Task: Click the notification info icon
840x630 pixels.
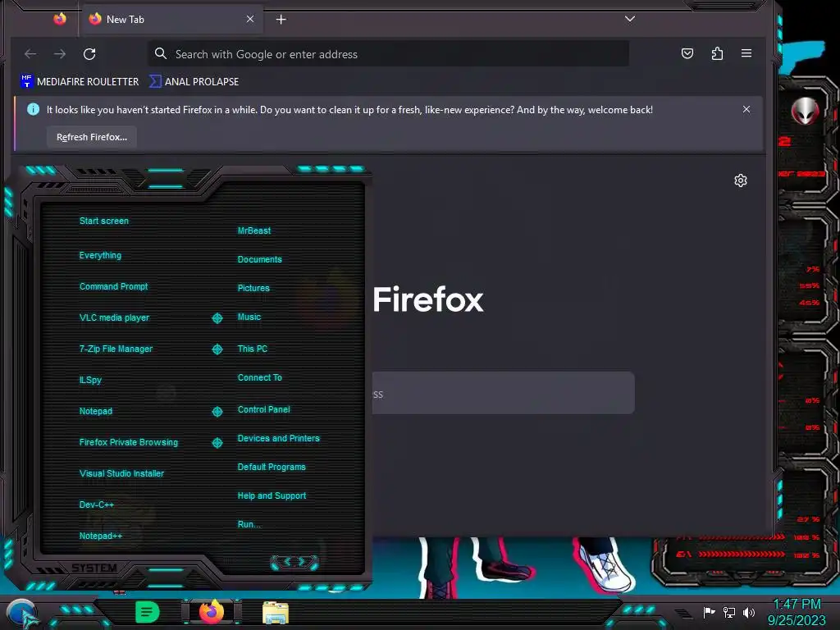Action: tap(33, 109)
